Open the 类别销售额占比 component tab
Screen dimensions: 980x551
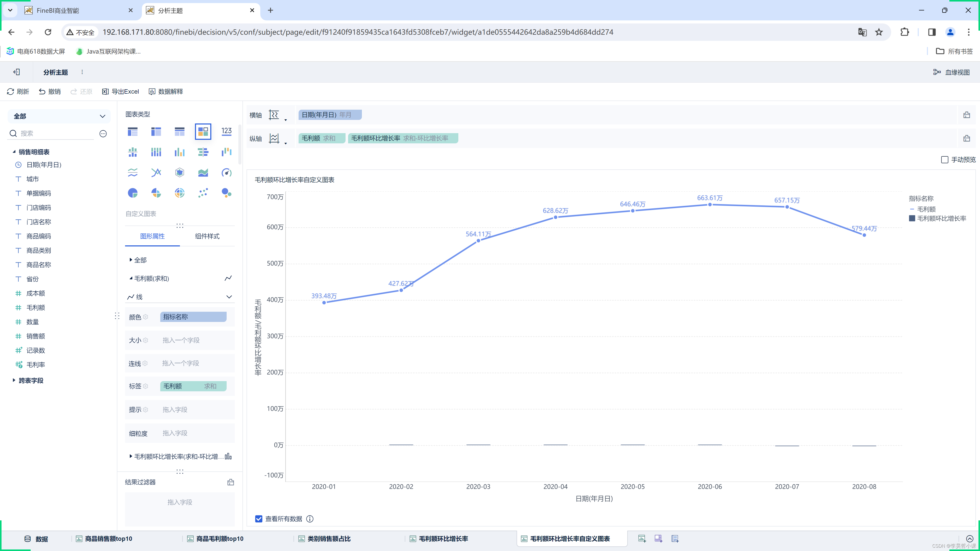329,539
